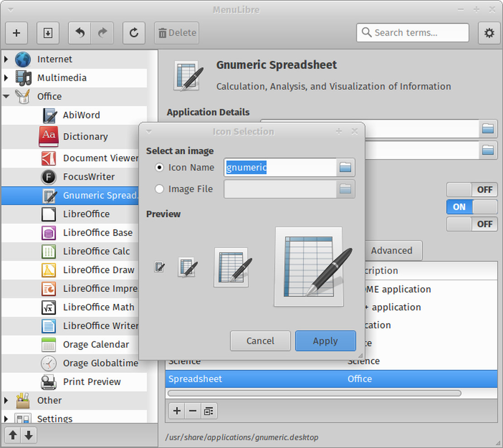Select the Image File radio button

[x=160, y=189]
